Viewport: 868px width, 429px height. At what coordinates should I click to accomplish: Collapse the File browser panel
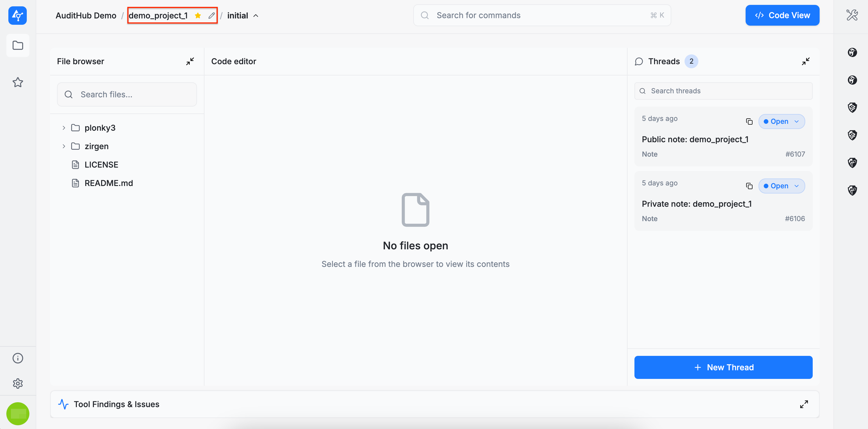(x=190, y=61)
